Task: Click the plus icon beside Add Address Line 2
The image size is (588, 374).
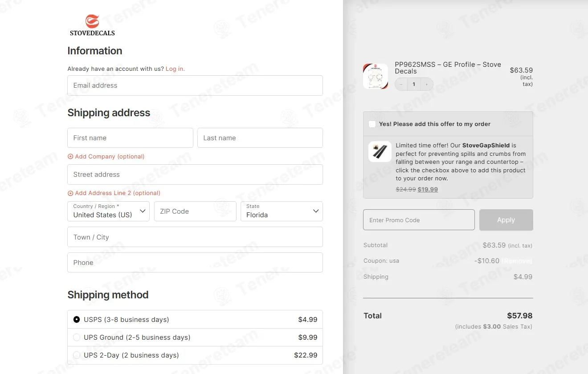Action: [70, 193]
